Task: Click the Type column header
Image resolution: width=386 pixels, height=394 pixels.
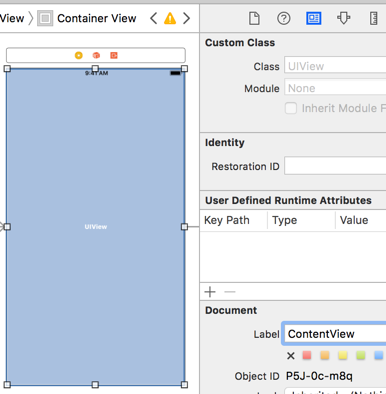Action: click(x=301, y=220)
